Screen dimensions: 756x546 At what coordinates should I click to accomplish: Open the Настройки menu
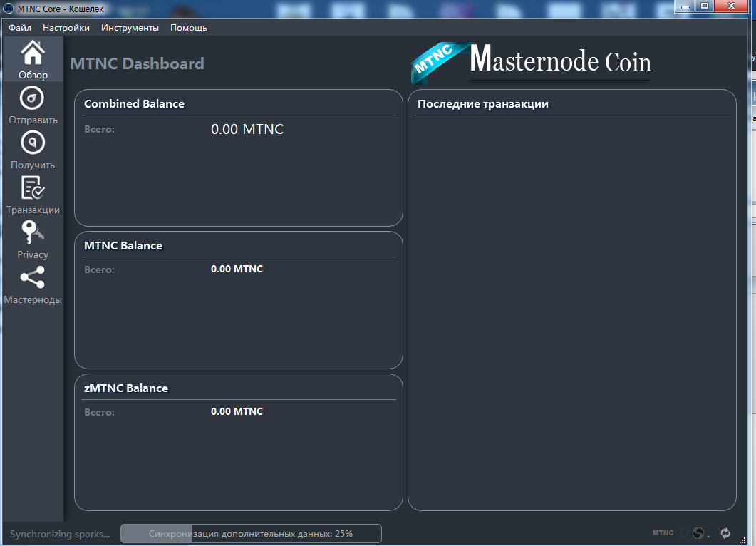click(66, 28)
